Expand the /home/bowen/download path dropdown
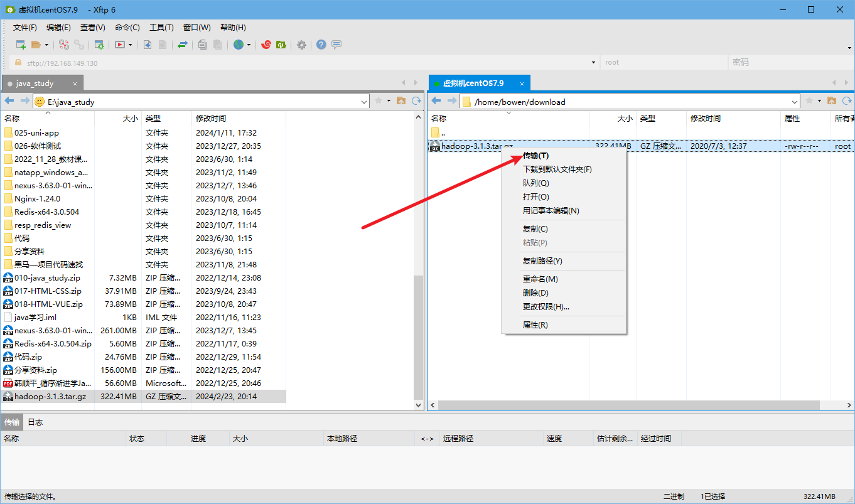 click(x=795, y=102)
